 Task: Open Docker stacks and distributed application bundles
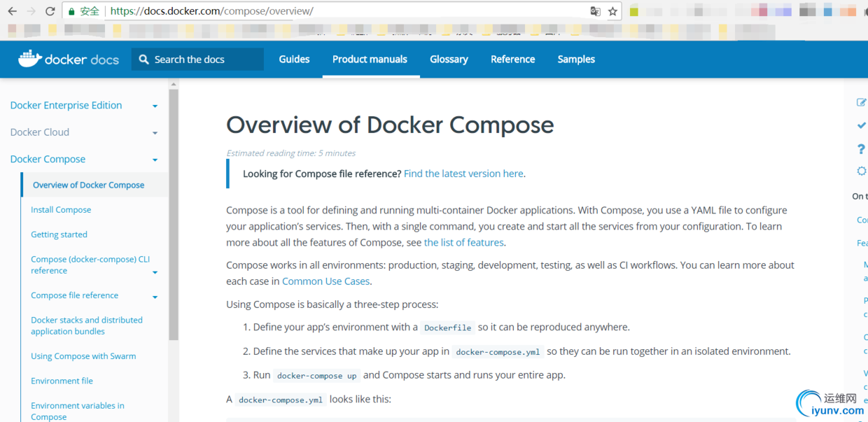click(87, 325)
